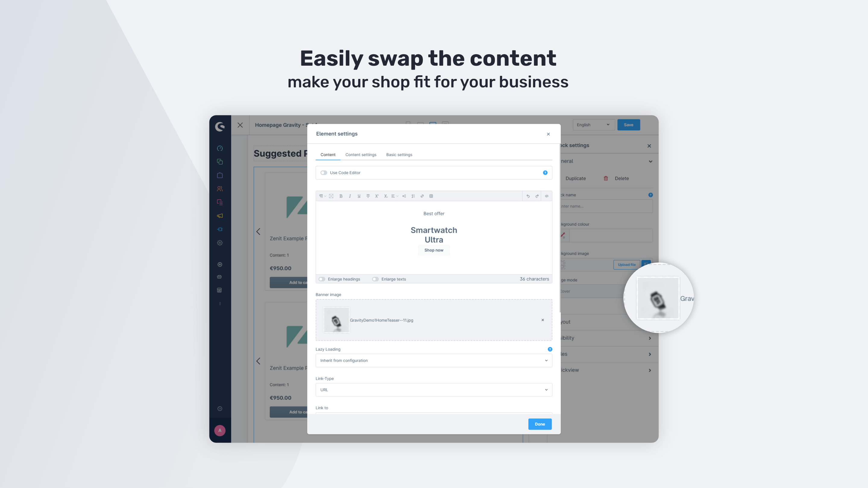Image resolution: width=868 pixels, height=488 pixels.
Task: Toggle Use Code Editor on
Action: (x=323, y=172)
